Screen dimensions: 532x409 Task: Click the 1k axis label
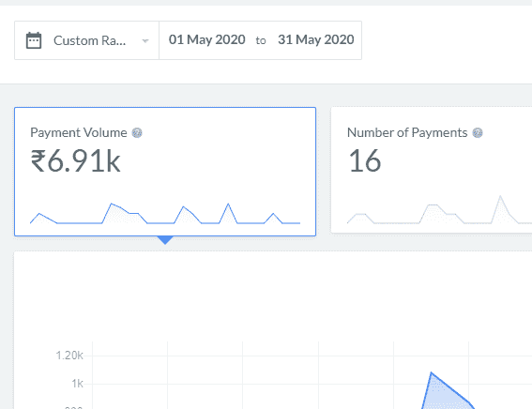77,384
